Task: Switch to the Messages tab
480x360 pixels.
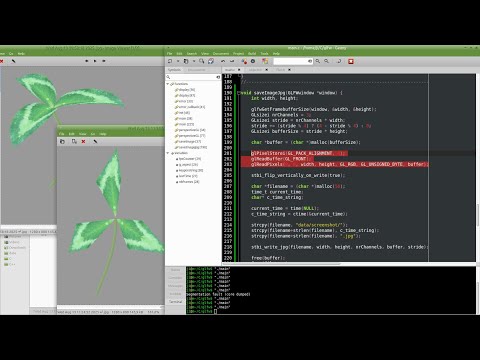Action: point(175,286)
